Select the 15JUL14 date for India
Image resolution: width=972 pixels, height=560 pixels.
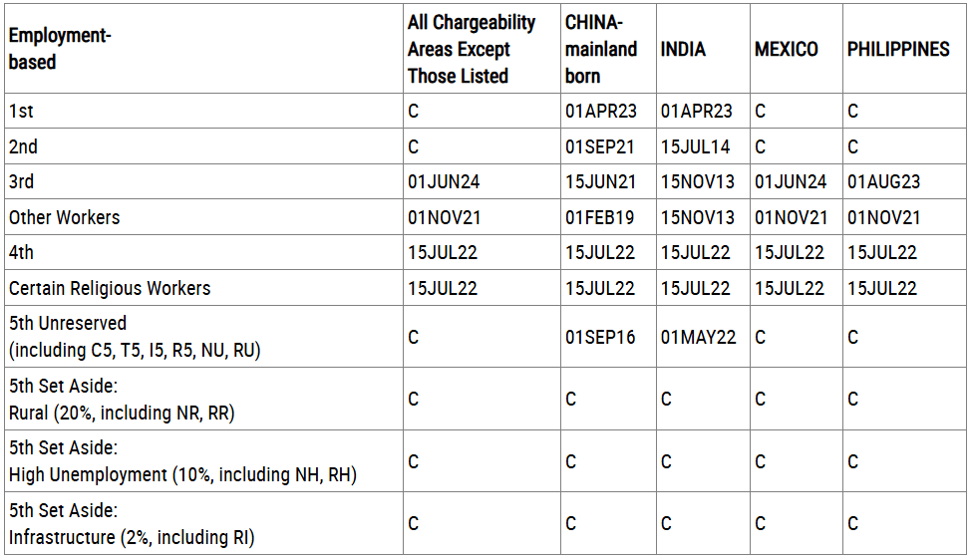[695, 146]
